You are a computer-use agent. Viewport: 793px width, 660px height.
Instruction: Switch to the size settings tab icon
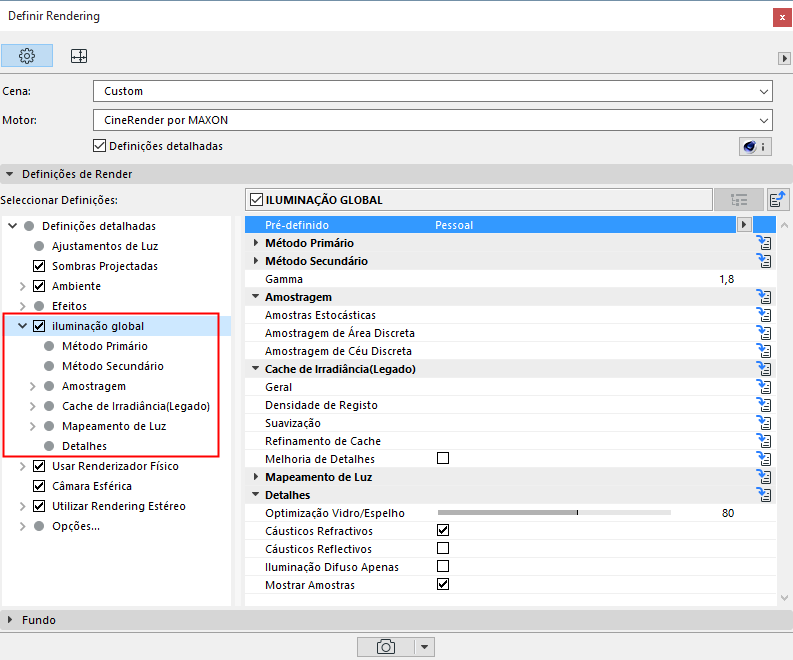78,56
